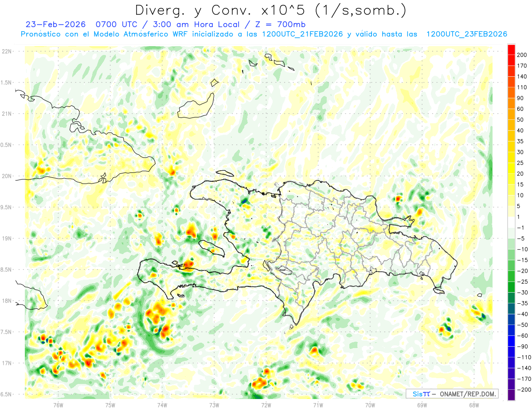Click the '71W' longitude label
Image resolution: width=532 pixels, height=411 pixels.
[x=317, y=404]
